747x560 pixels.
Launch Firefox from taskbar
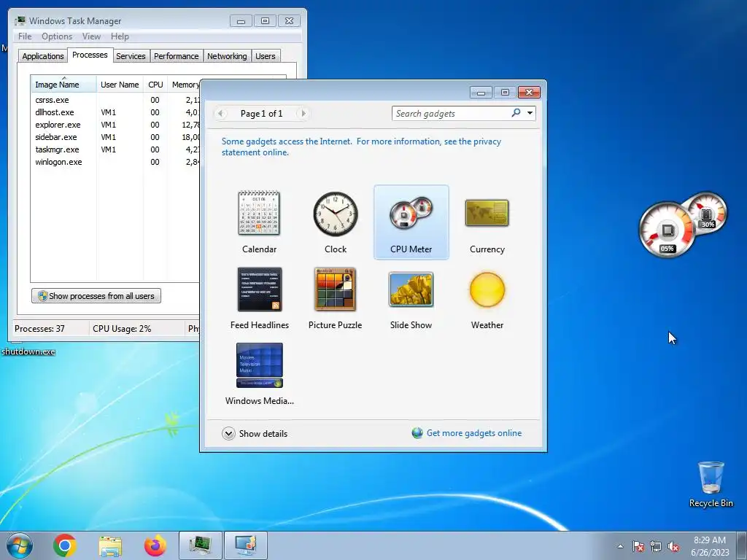[x=155, y=545]
